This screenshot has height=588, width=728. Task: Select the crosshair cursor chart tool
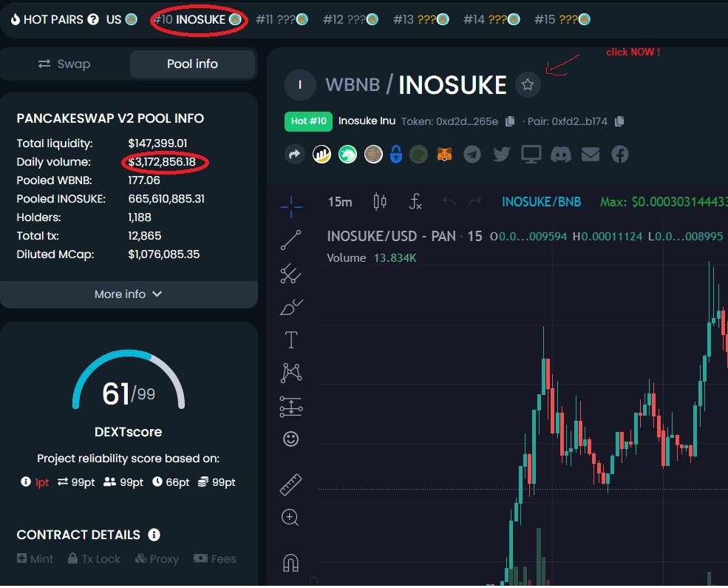[x=291, y=206]
